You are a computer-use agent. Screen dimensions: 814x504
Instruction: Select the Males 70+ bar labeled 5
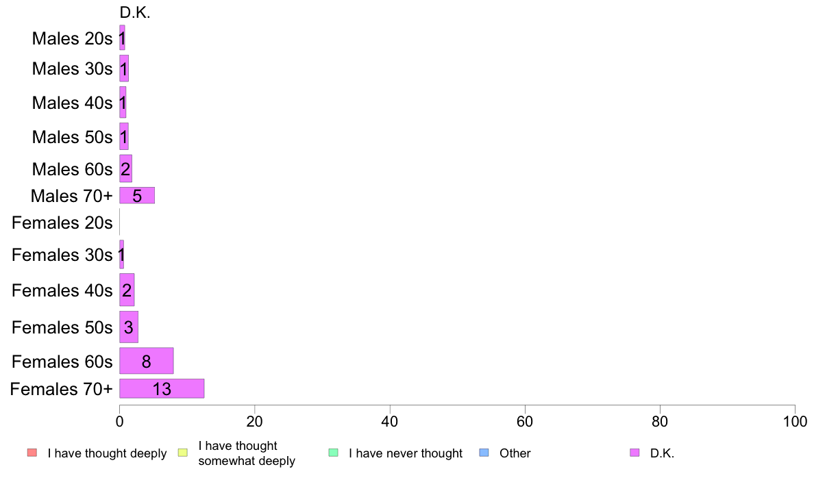tap(137, 195)
